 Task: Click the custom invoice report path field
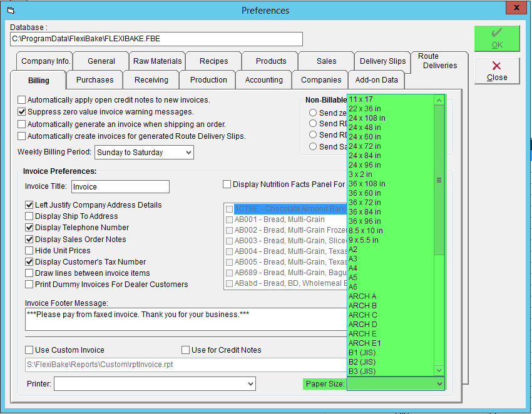click(186, 365)
